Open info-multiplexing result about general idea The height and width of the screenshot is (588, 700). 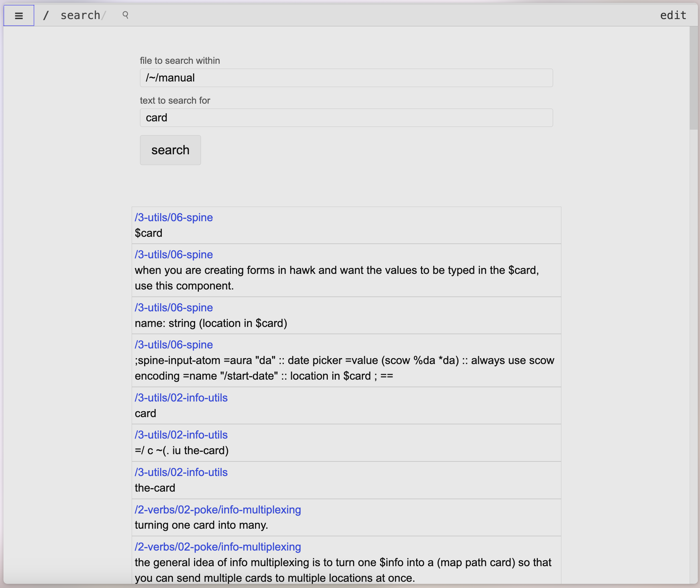(218, 547)
